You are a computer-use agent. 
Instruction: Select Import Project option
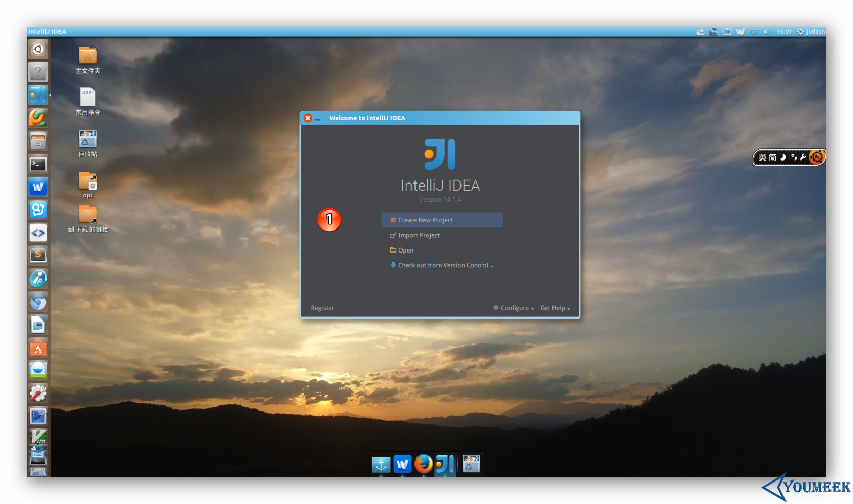[x=419, y=236]
